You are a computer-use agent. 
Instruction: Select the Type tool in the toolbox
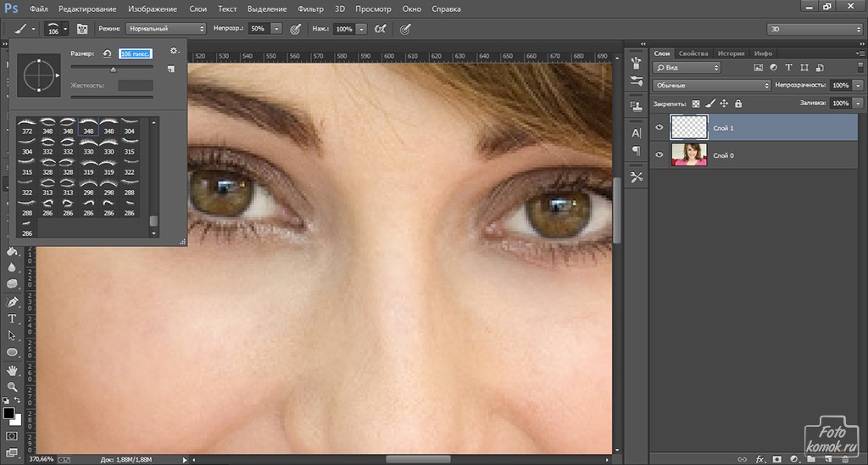[12, 319]
